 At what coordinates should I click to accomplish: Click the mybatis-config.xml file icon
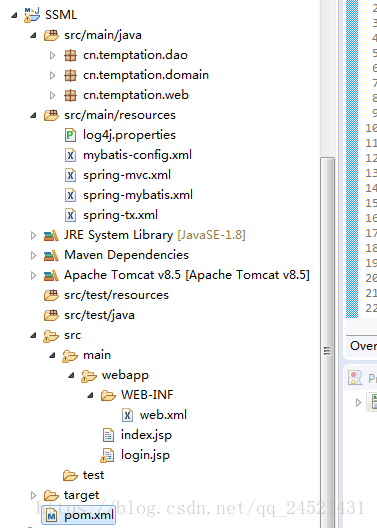[x=70, y=155]
